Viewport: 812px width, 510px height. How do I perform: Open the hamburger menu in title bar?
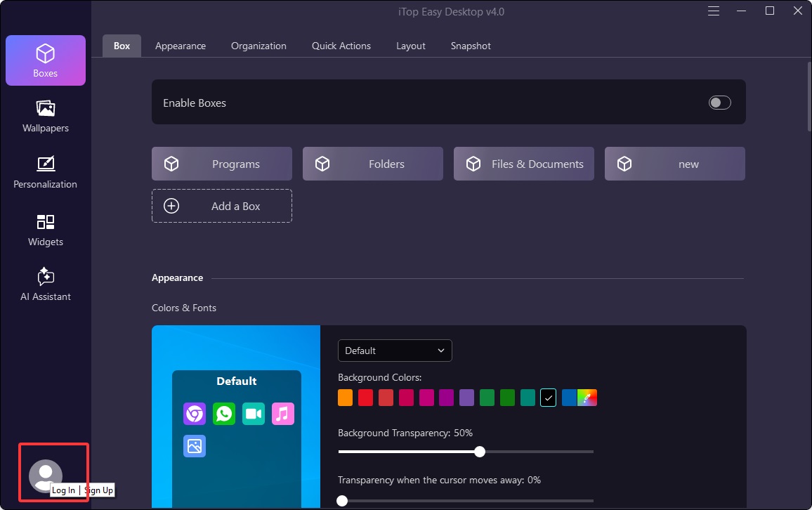coord(714,11)
